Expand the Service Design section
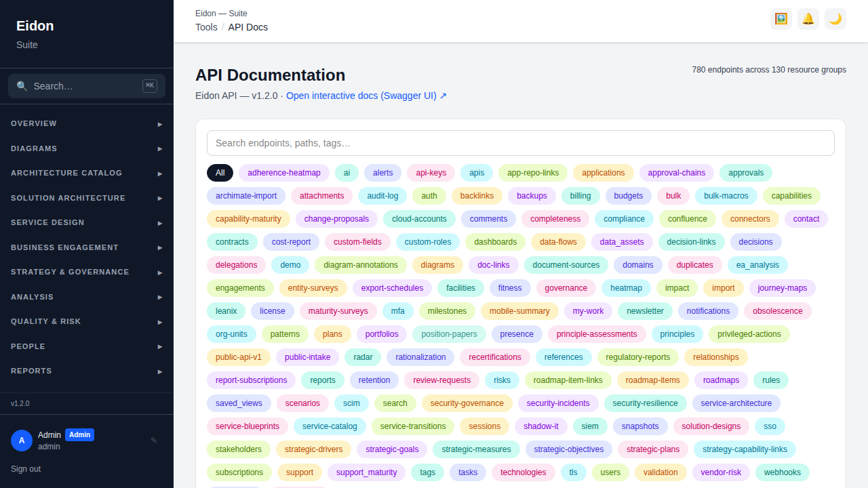The height and width of the screenshot is (488, 868). [x=87, y=223]
